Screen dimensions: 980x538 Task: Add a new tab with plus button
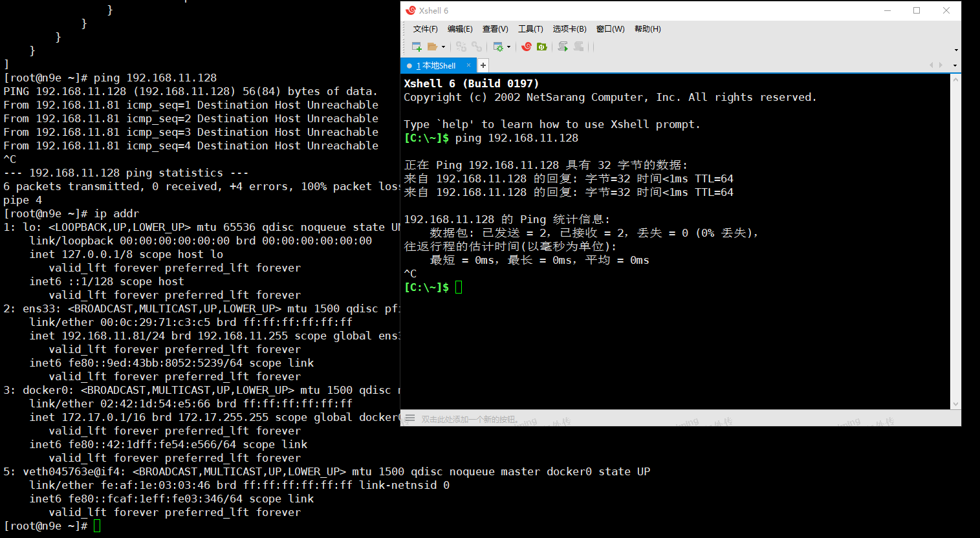click(483, 65)
